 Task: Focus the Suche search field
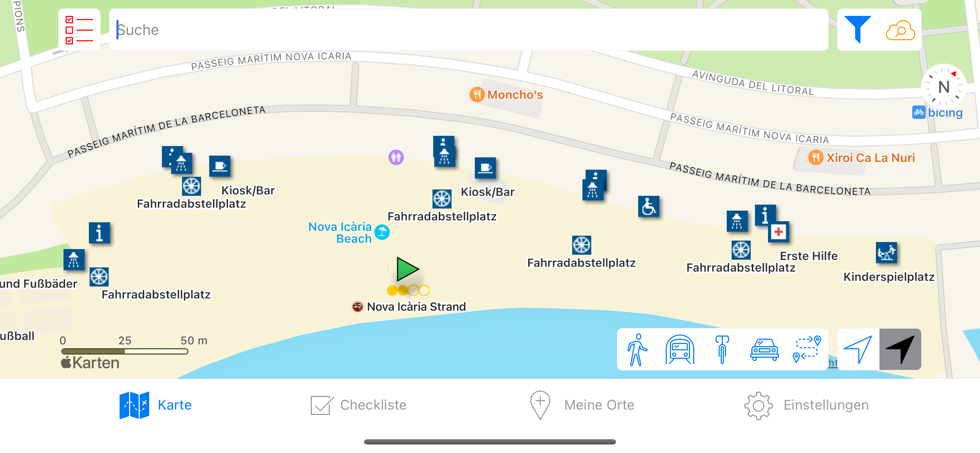[x=468, y=30]
